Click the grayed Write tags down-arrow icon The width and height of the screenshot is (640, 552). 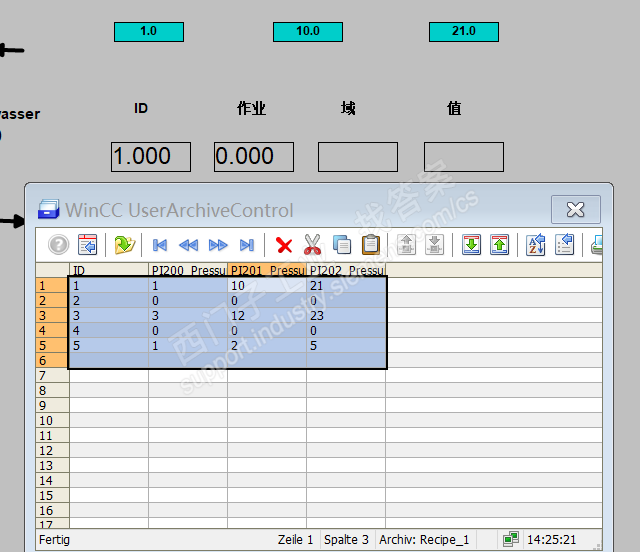(x=435, y=245)
